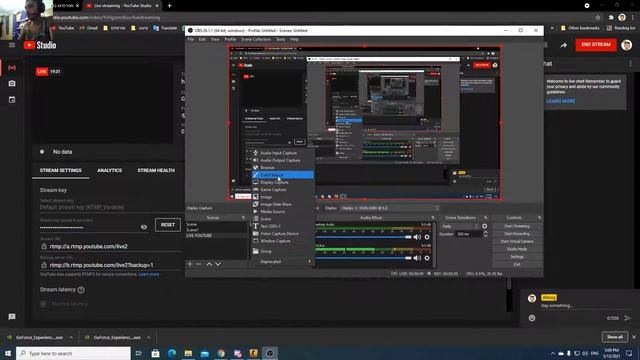This screenshot has width=640, height=360.
Task: Mute Desktop Audio speaker in mixer
Action: (x=417, y=237)
